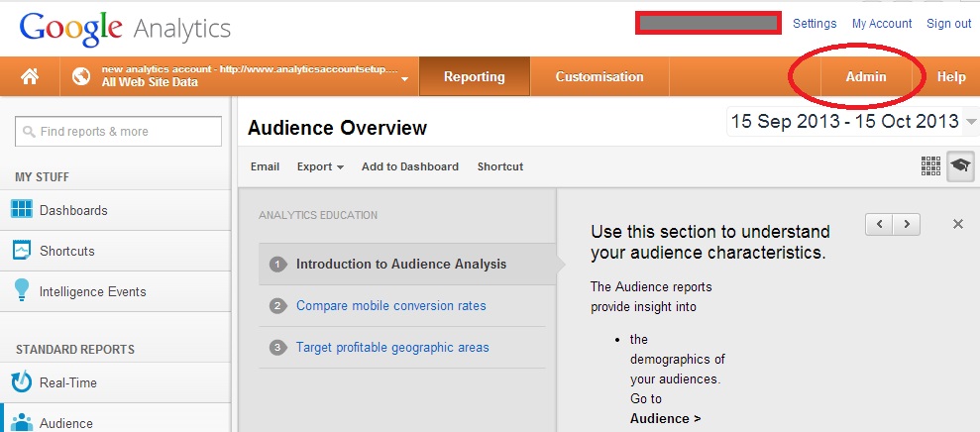Screen dimensions: 980x432
Task: Click the step 2 number badge
Action: point(277,306)
